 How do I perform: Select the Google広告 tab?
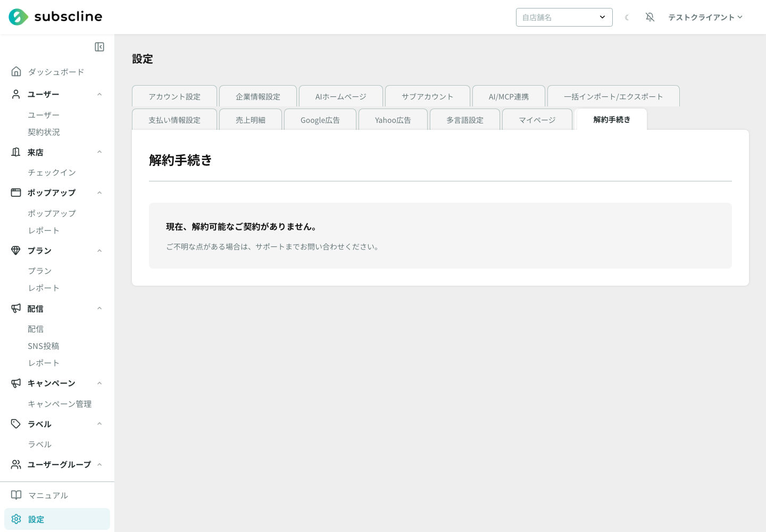pos(320,120)
